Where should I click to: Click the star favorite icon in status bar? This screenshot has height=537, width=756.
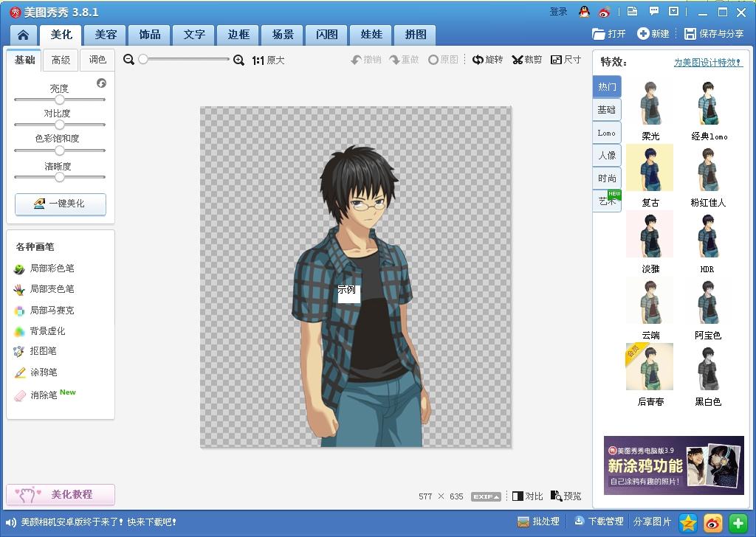coord(688,523)
